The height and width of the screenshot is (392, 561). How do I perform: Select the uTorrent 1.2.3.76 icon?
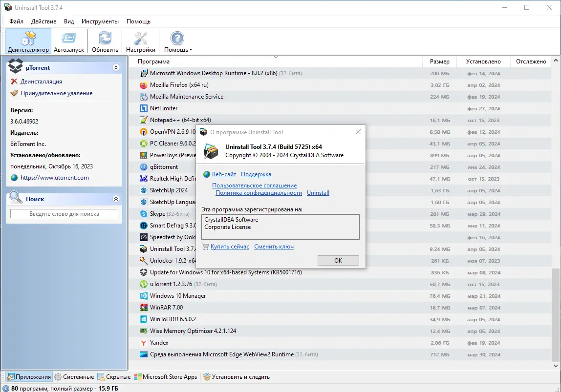coord(144,284)
